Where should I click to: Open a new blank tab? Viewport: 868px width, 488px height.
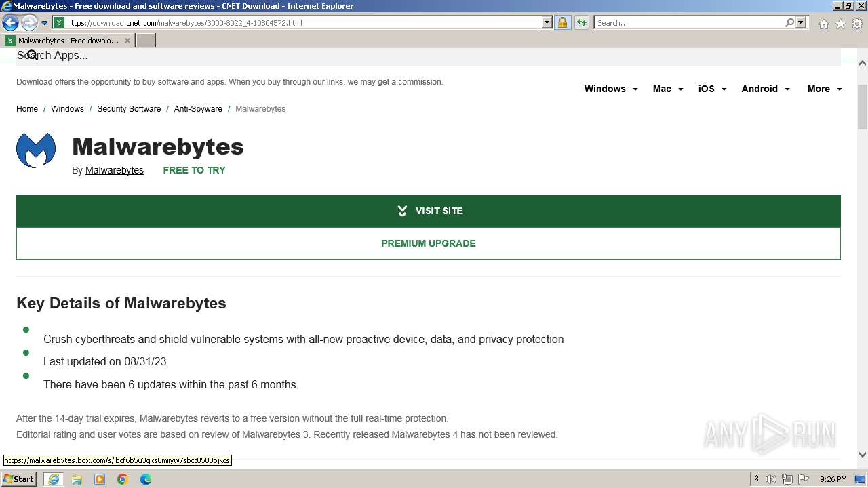point(146,41)
